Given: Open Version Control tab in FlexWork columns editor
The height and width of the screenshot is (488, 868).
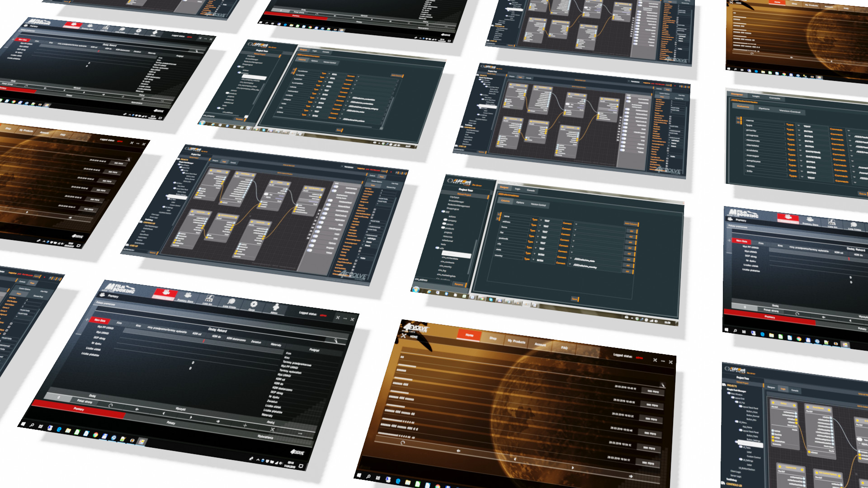Looking at the screenshot, I should 538,205.
